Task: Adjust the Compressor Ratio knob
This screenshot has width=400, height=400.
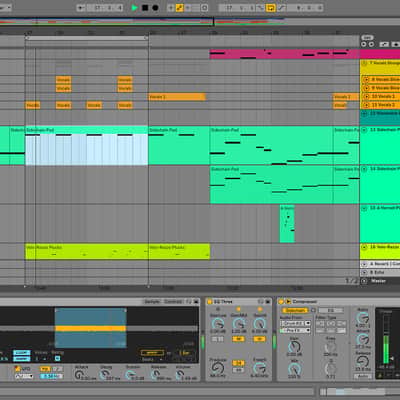Action: point(363,318)
